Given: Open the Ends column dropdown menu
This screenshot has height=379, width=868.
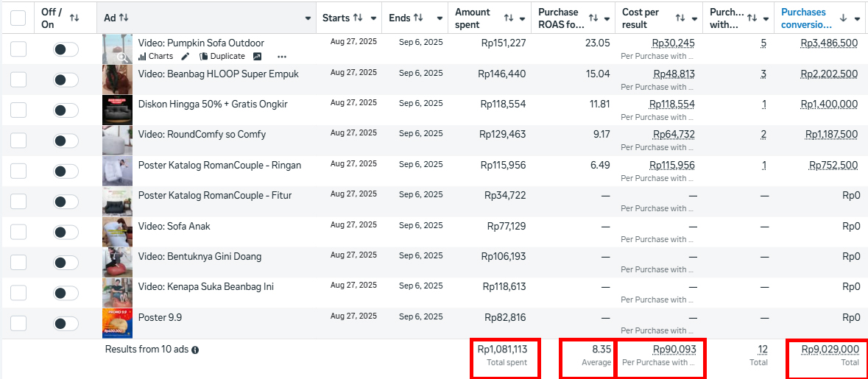Looking at the screenshot, I should [437, 18].
